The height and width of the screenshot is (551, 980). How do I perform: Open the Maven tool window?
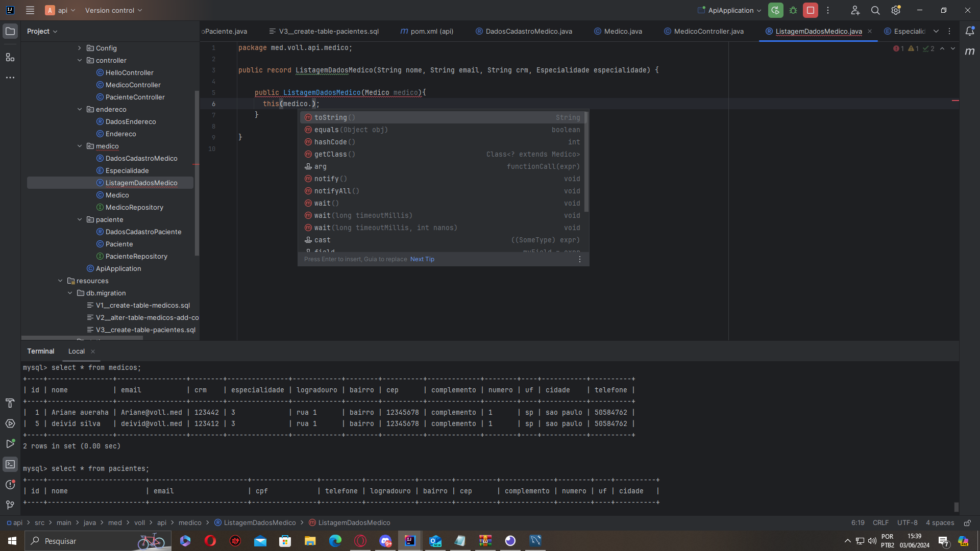[x=970, y=52]
